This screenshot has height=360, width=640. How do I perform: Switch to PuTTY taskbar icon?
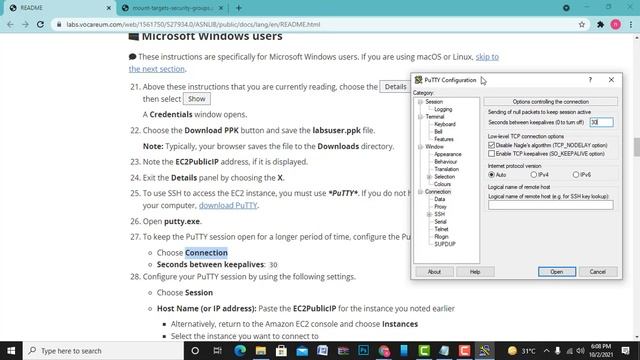pyautogui.click(x=484, y=351)
